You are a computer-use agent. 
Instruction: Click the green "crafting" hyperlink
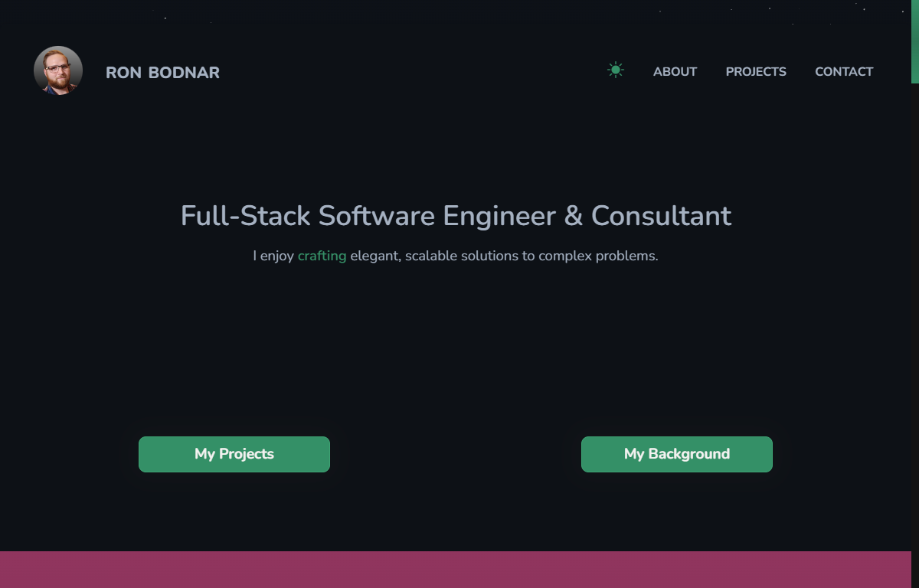[x=322, y=256]
